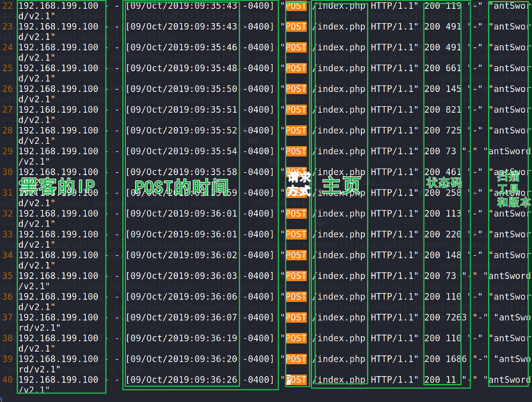Viewport: 532px width, 402px height.
Task: Click /index.php on line 26
Action: tap(340, 89)
